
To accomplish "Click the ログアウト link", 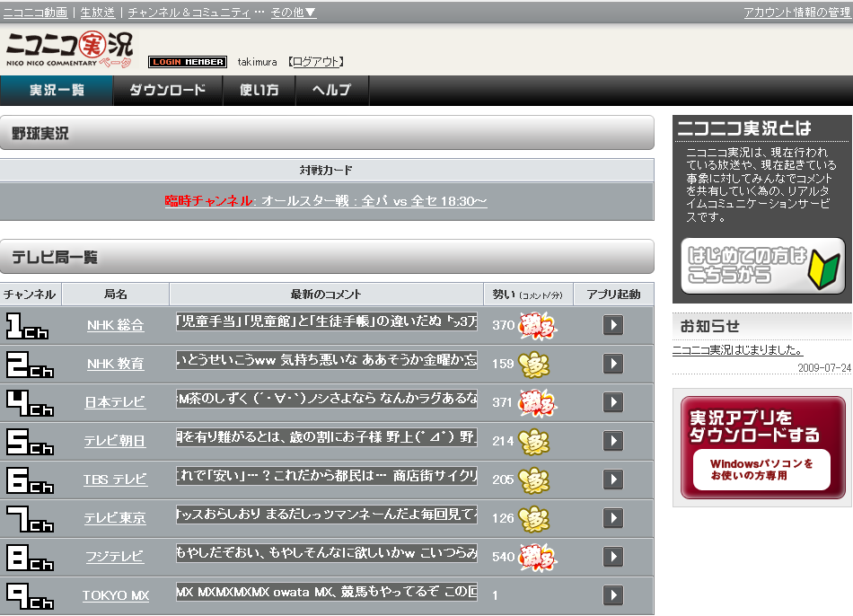I will (315, 62).
